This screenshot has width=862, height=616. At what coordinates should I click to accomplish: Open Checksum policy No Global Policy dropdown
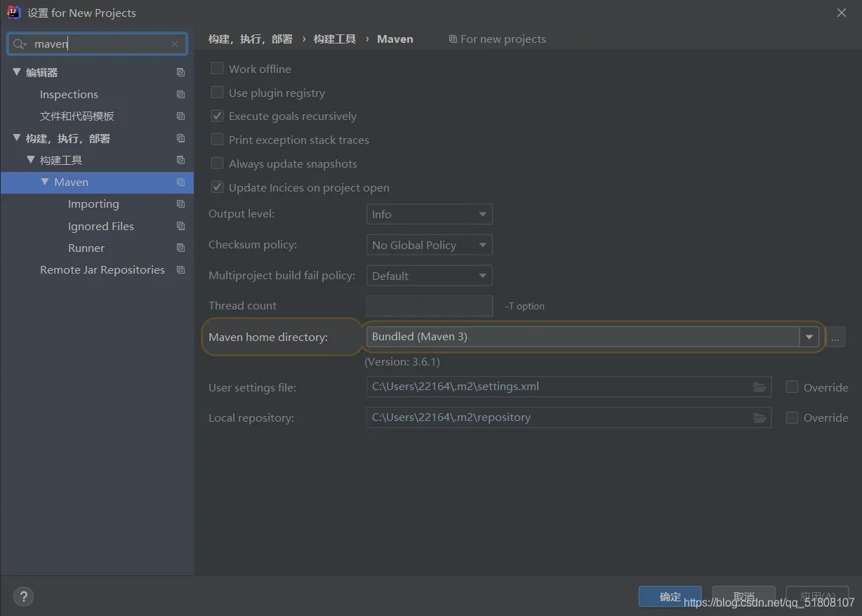click(429, 245)
